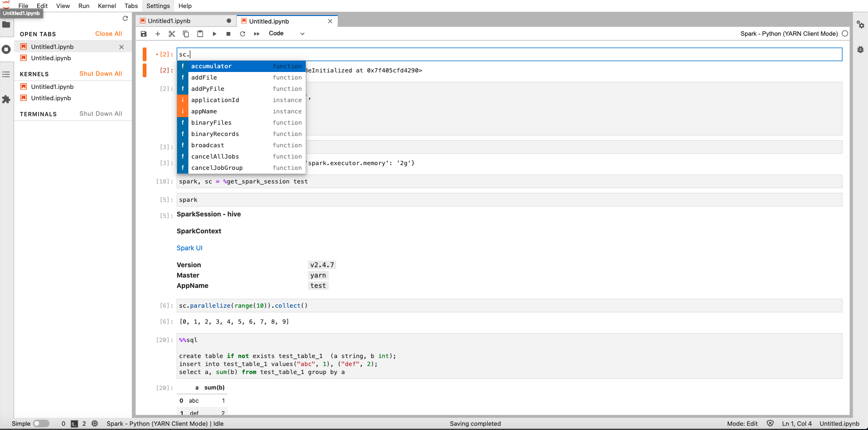Screen dimensions: 868x430
Task: Open the Code cell type dropdown
Action: [284, 33]
